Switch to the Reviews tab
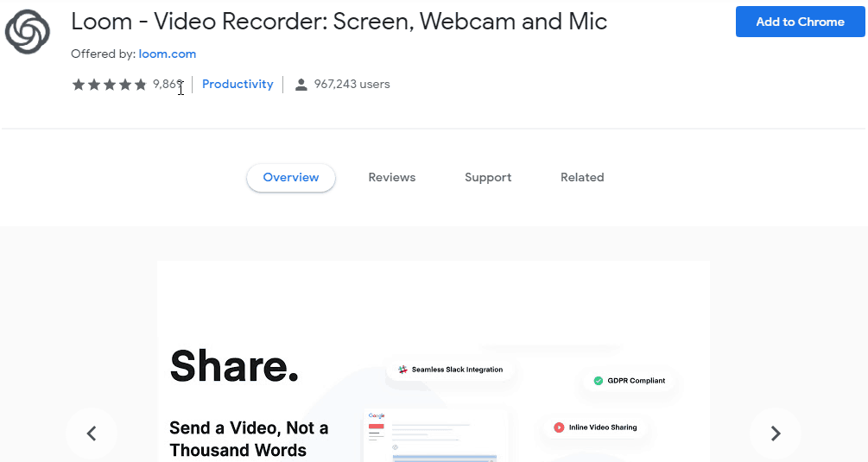The height and width of the screenshot is (462, 868). [x=392, y=178]
